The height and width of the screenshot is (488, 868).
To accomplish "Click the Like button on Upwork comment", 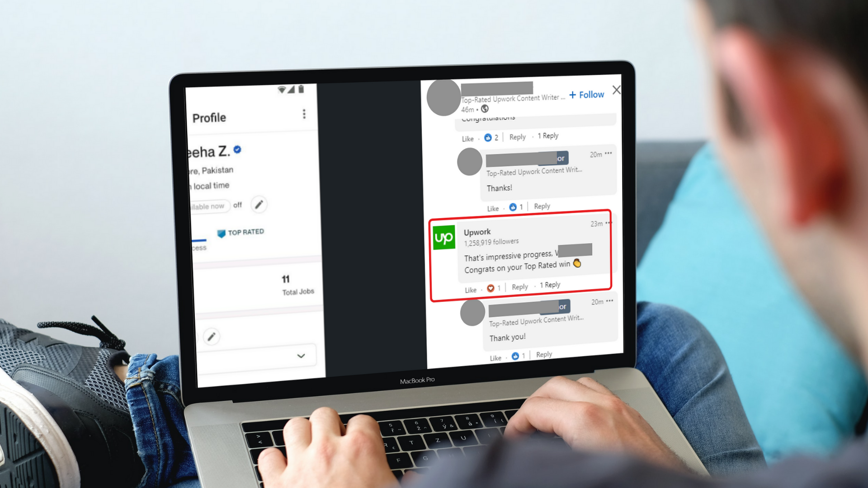I will pyautogui.click(x=470, y=286).
